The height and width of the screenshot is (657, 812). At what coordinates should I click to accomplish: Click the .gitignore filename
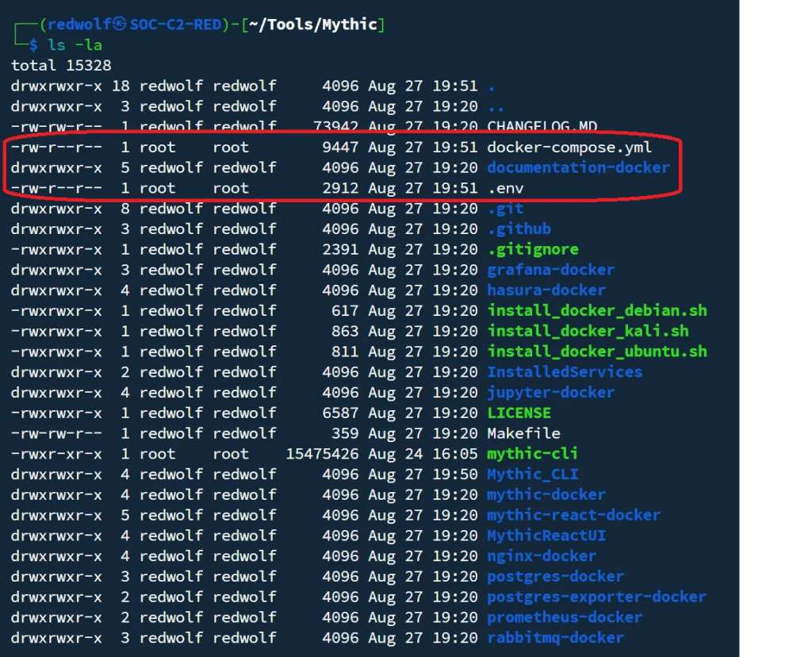[x=534, y=249]
